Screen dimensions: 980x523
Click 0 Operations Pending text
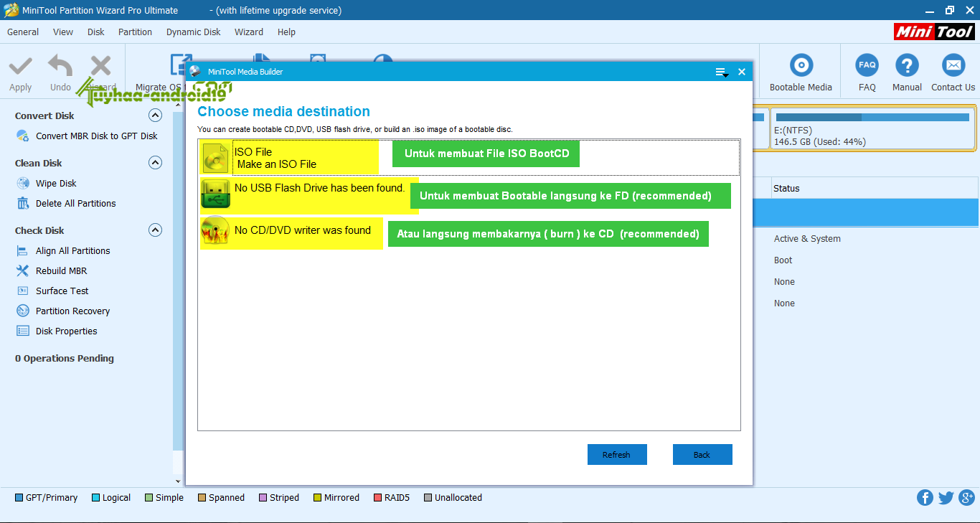pyautogui.click(x=65, y=358)
